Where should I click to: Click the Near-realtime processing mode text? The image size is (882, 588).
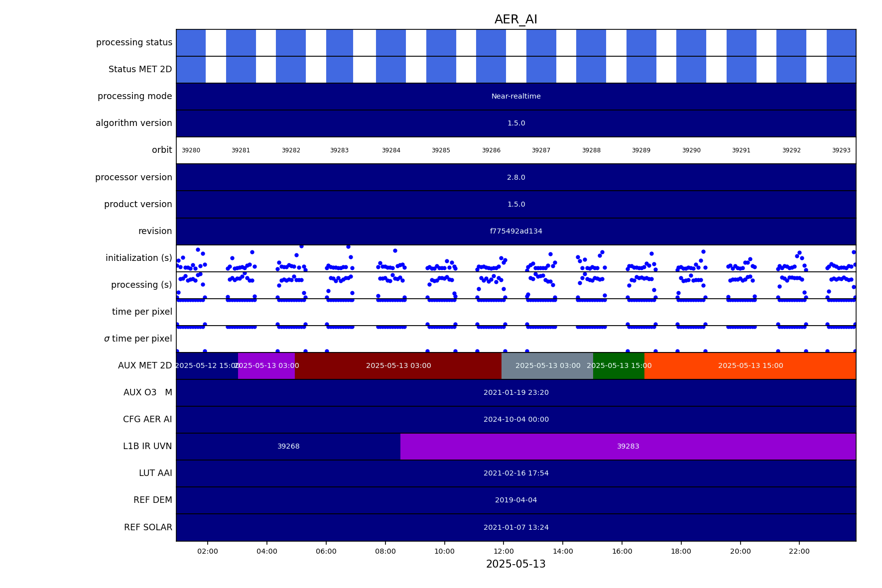(516, 97)
